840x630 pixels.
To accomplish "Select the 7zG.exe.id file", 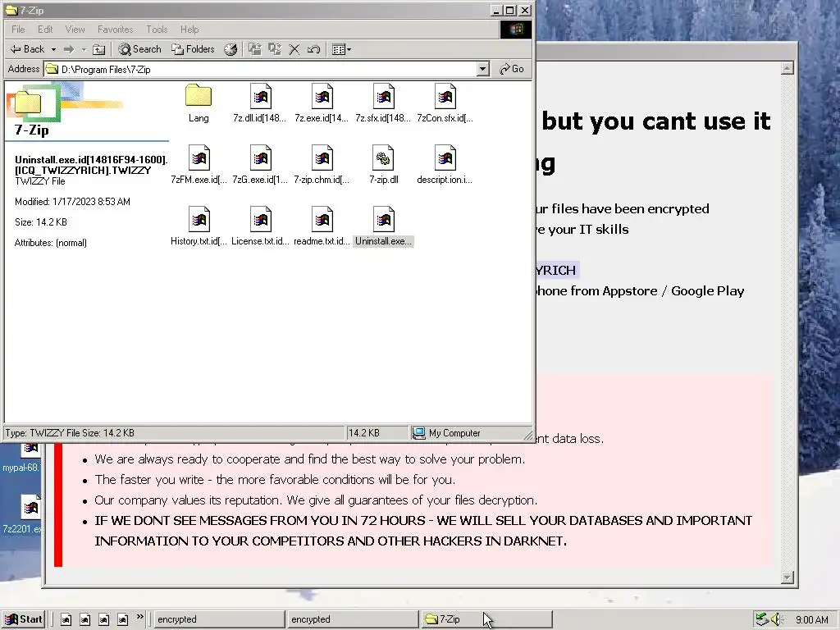I will coord(260,165).
